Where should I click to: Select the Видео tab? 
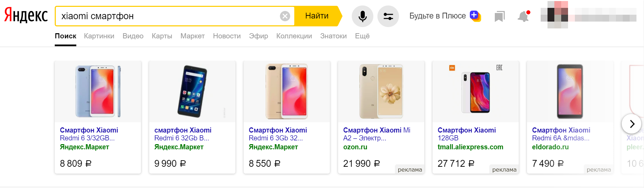click(133, 36)
